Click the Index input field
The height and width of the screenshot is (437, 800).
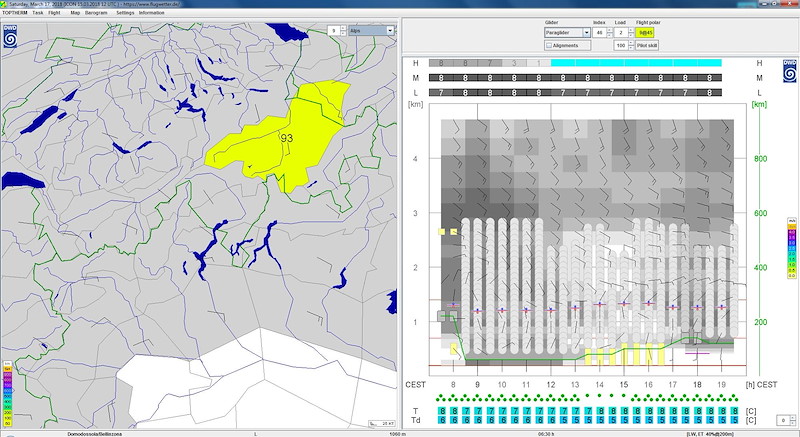pyautogui.click(x=599, y=33)
